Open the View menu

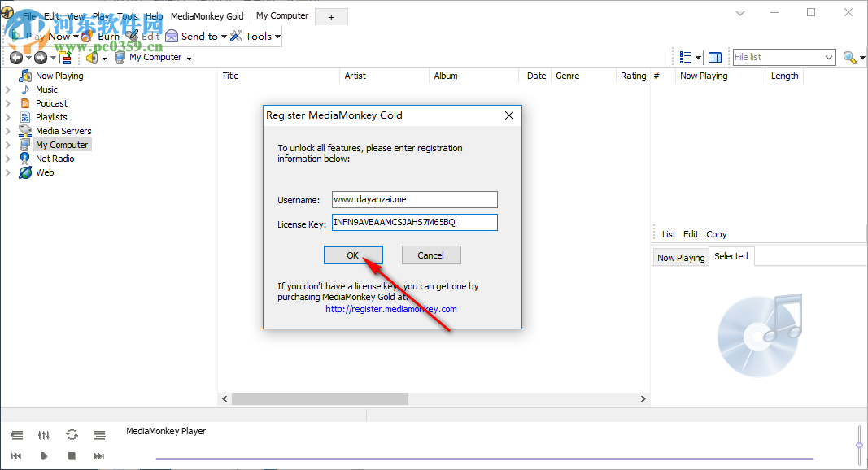(76, 16)
